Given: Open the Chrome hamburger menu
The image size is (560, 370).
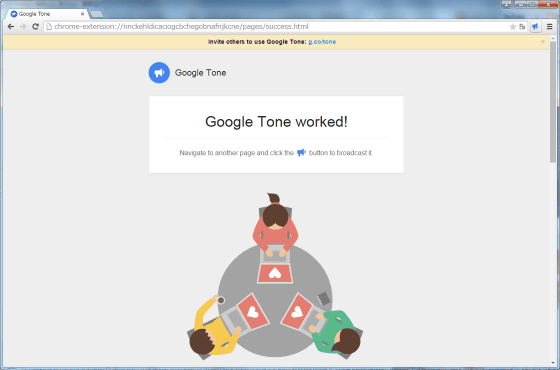Looking at the screenshot, I should [x=550, y=26].
